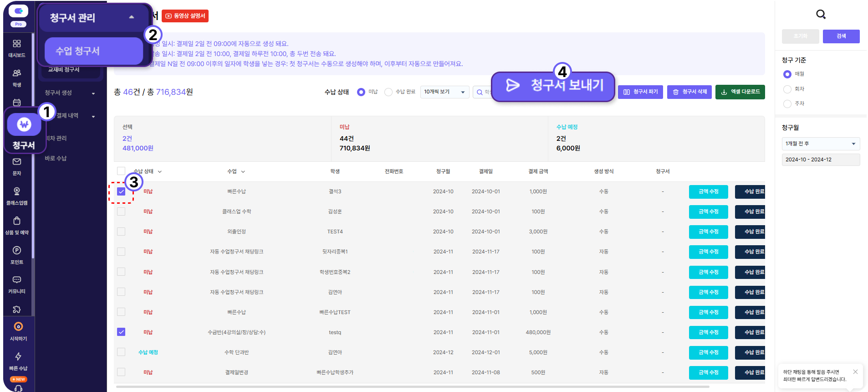The width and height of the screenshot is (868, 392).
Task: Click the 청구서 보내기 button
Action: pos(553,86)
